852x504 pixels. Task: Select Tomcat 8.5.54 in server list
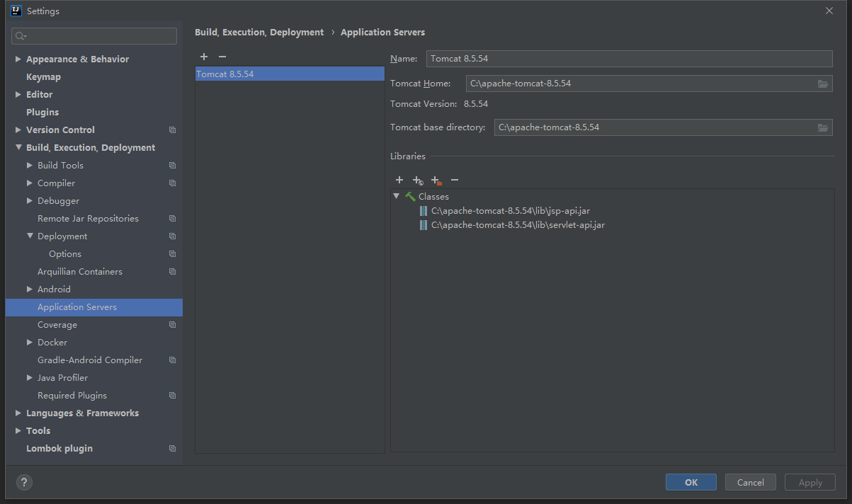(290, 74)
